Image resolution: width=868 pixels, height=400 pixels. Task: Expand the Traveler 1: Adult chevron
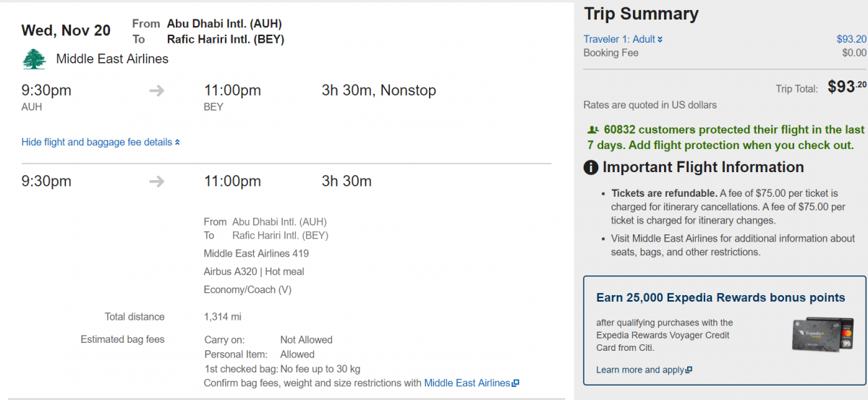(660, 40)
